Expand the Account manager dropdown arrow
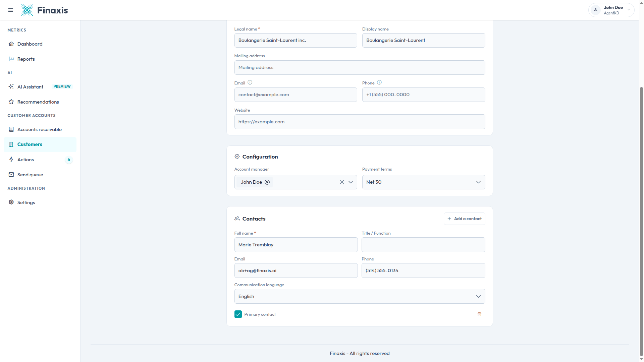This screenshot has width=644, height=362. click(351, 182)
